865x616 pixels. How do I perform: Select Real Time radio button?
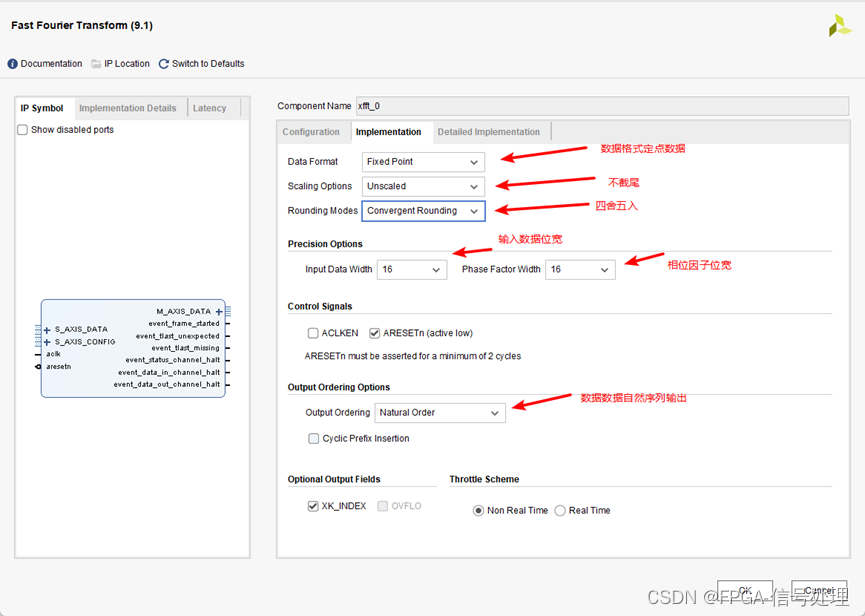pos(560,511)
